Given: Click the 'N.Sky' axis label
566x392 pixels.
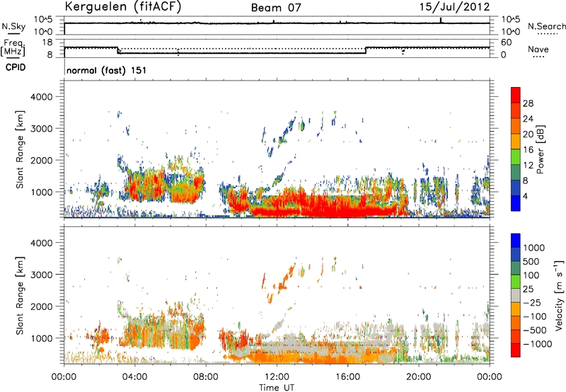Looking at the screenshot, I should click(13, 26).
